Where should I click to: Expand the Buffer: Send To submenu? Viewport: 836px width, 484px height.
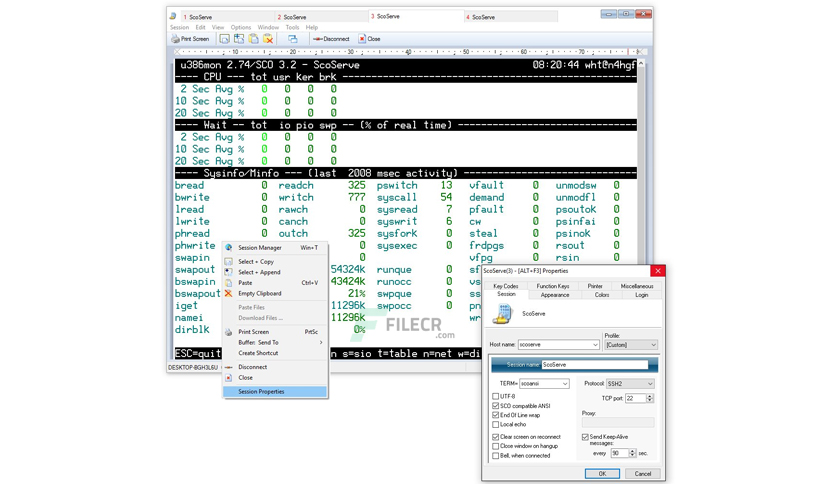(275, 343)
